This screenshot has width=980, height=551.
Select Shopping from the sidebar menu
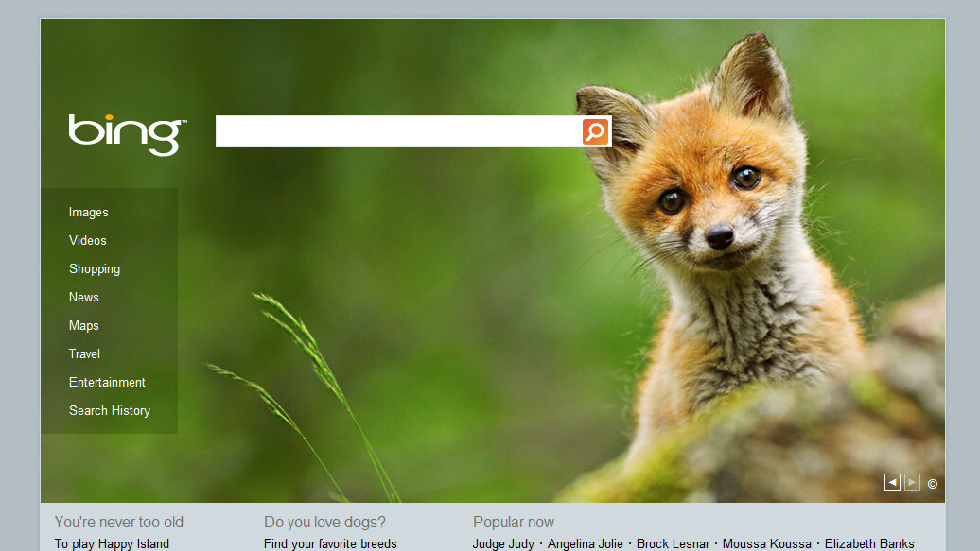tap(95, 269)
